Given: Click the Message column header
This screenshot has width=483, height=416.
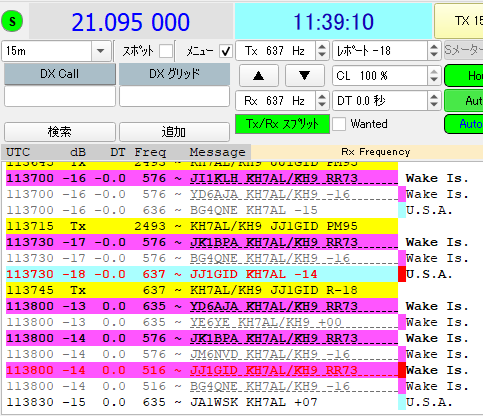Looking at the screenshot, I should (x=217, y=152).
